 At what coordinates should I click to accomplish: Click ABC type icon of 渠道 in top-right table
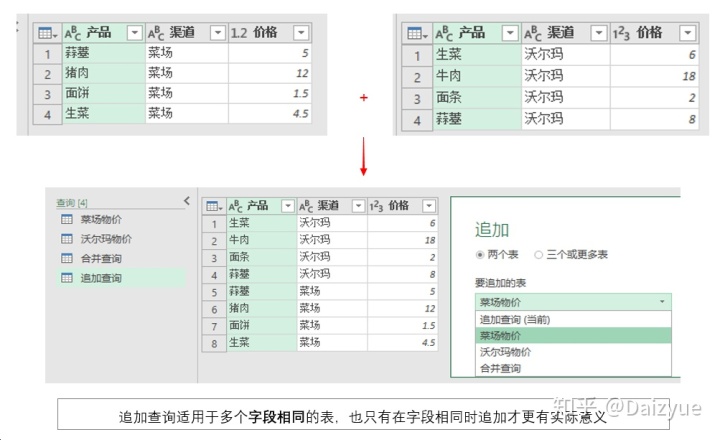[x=533, y=33]
